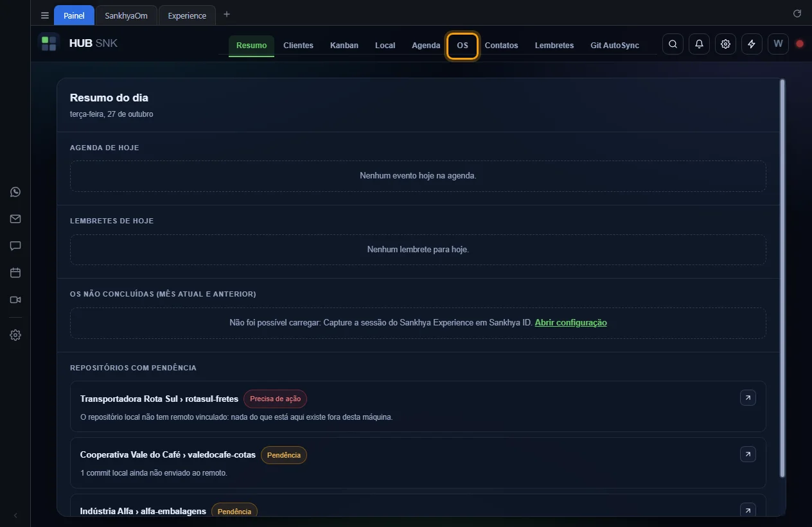Click the Resumo do dia heading
Viewport: 812px width, 527px height.
coord(109,98)
